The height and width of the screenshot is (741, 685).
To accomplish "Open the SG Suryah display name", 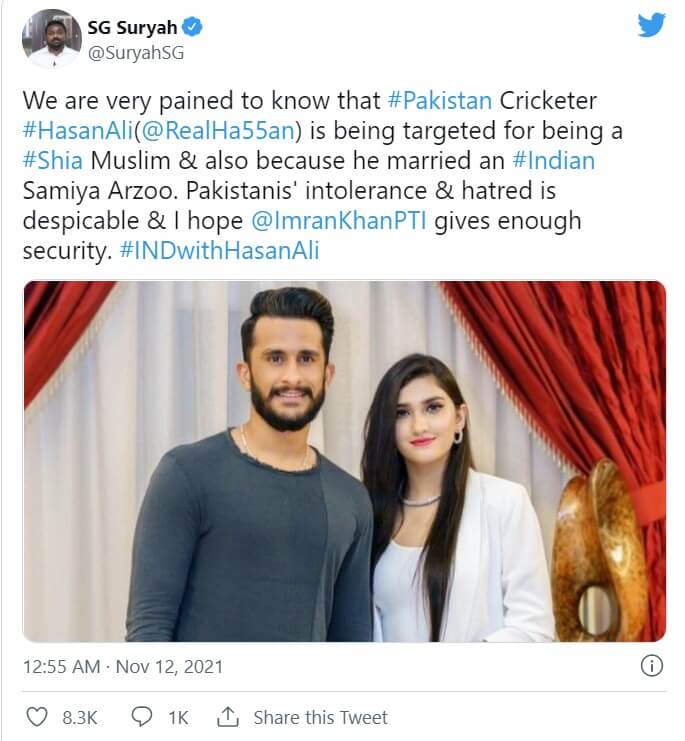I will click(132, 27).
